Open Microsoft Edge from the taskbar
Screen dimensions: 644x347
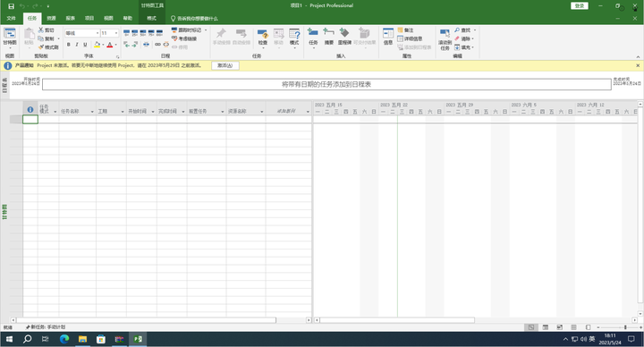pos(64,339)
